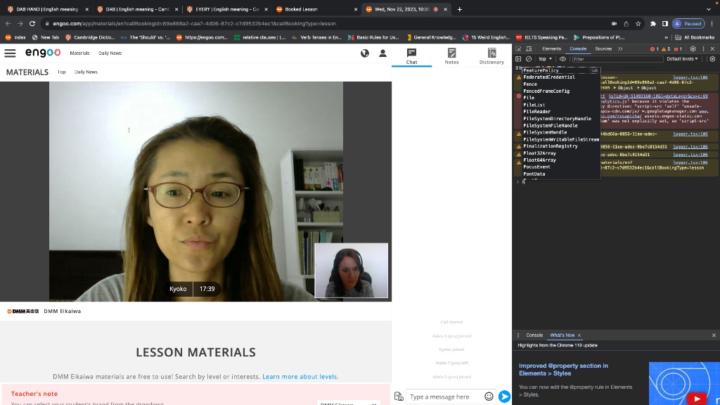The height and width of the screenshot is (405, 720).
Task: Toggle the browser side panel icon
Action: [x=665, y=23]
